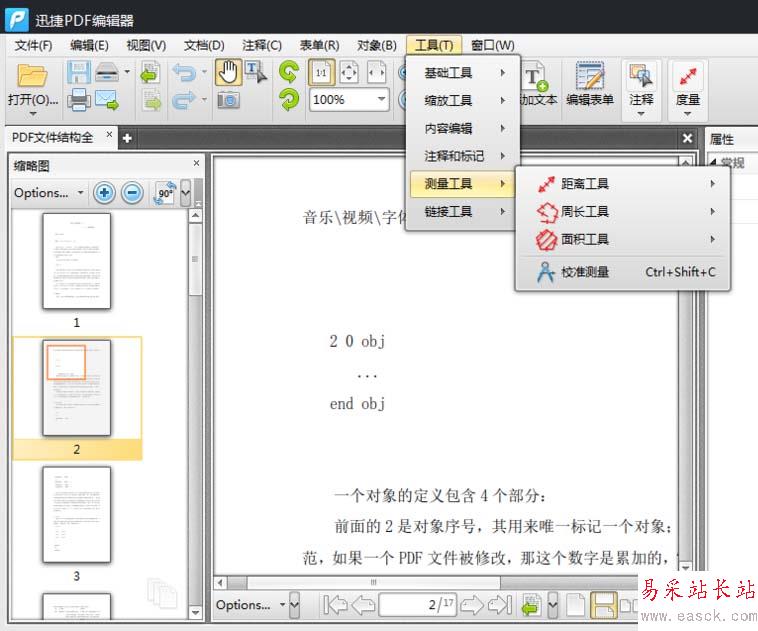The image size is (758, 631).
Task: Click the Actual Size 1:1 icon
Action: 321,73
